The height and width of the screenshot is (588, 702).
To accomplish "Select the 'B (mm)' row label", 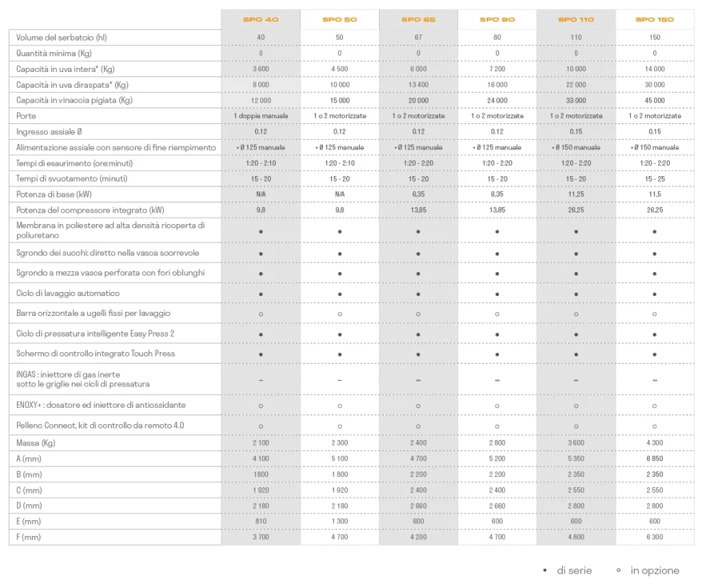I will (29, 474).
